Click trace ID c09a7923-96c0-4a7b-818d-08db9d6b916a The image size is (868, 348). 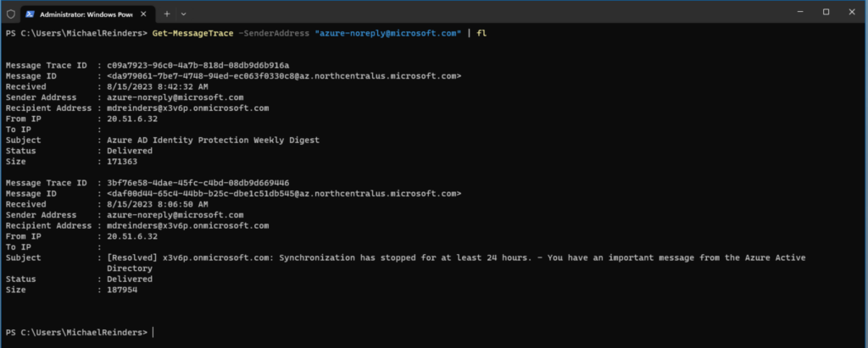coord(198,65)
